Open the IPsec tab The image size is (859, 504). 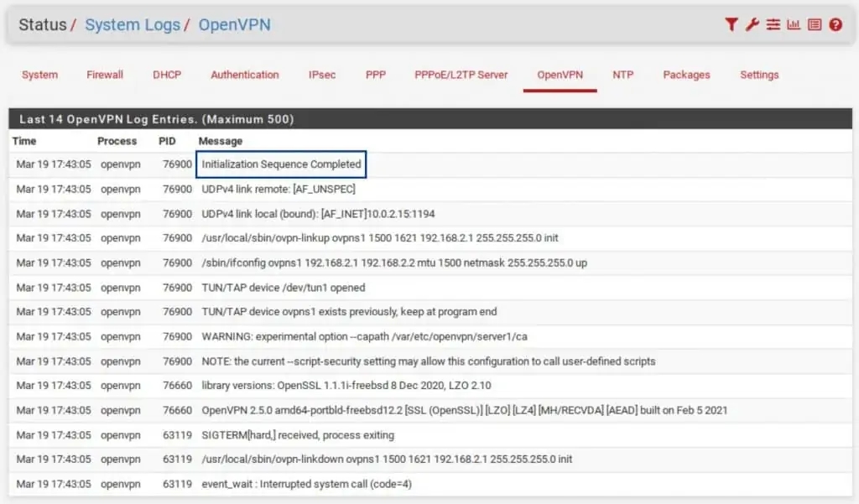322,75
